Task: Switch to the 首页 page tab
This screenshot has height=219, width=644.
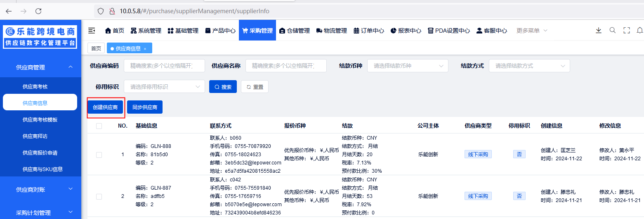Action: coord(96,48)
